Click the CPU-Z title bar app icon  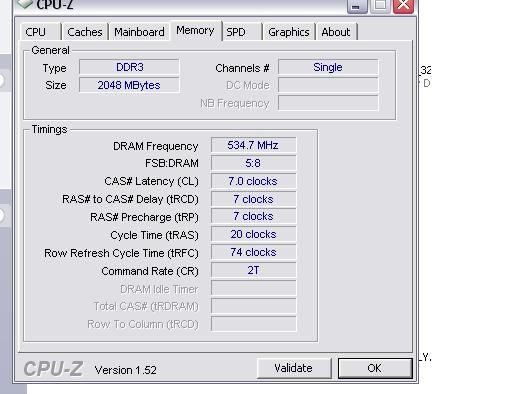click(25, 4)
